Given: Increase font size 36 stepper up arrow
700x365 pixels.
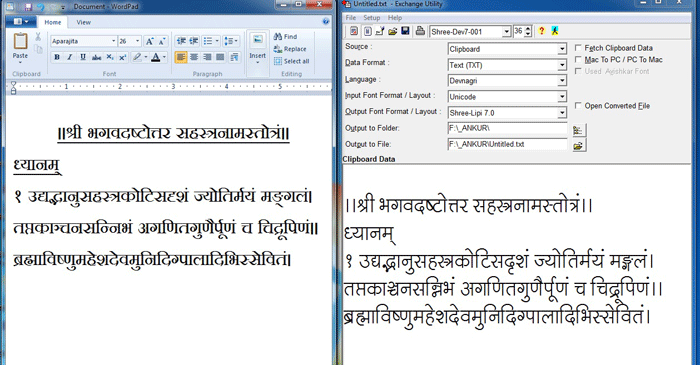Looking at the screenshot, I should [529, 29].
